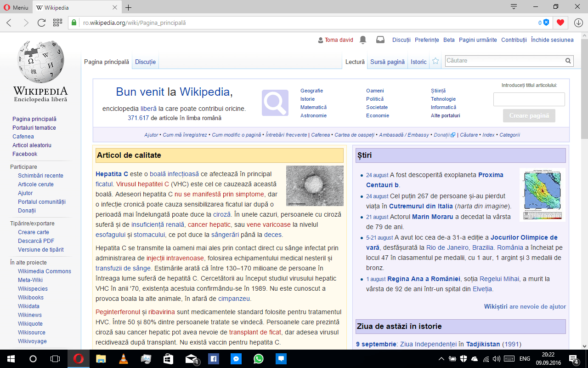Show hidden system tray icons

coord(441,359)
